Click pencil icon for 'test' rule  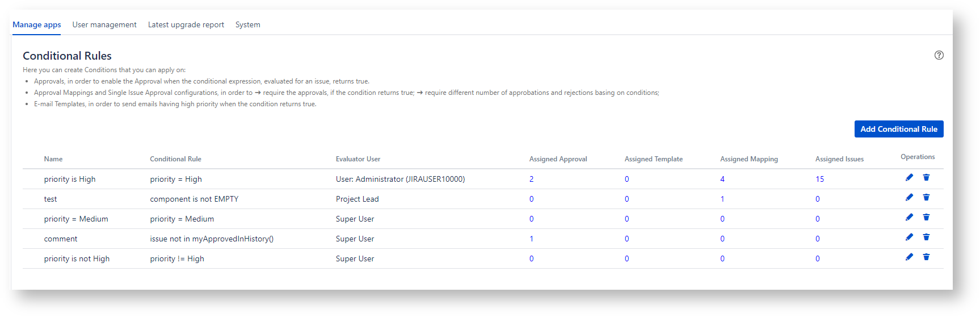tap(909, 198)
